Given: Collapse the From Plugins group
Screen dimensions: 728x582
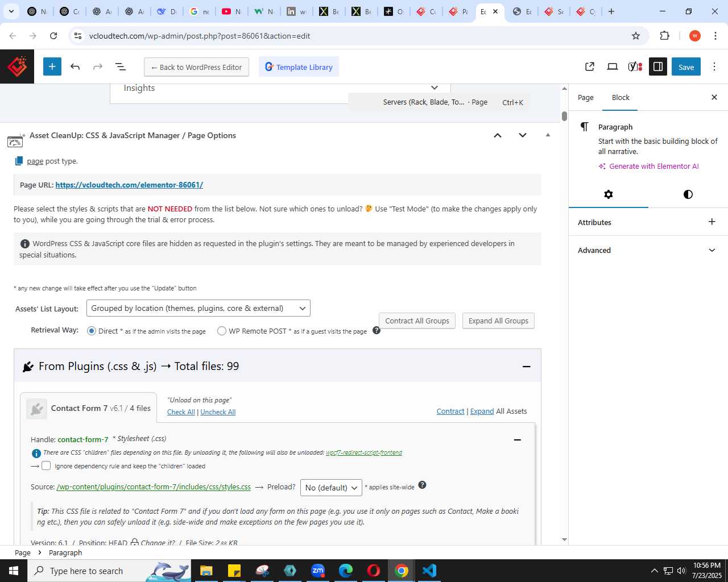Looking at the screenshot, I should pyautogui.click(x=527, y=367).
